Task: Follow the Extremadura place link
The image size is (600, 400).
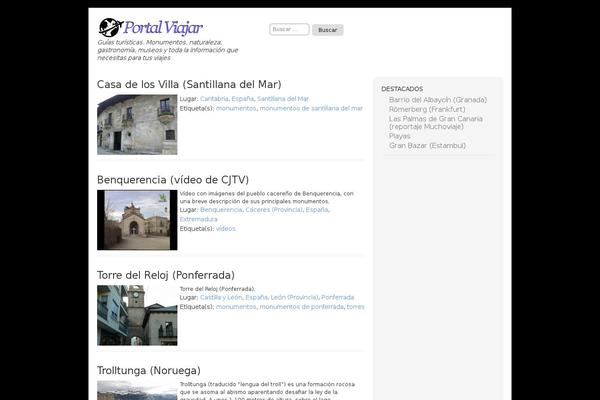Action: (x=199, y=219)
